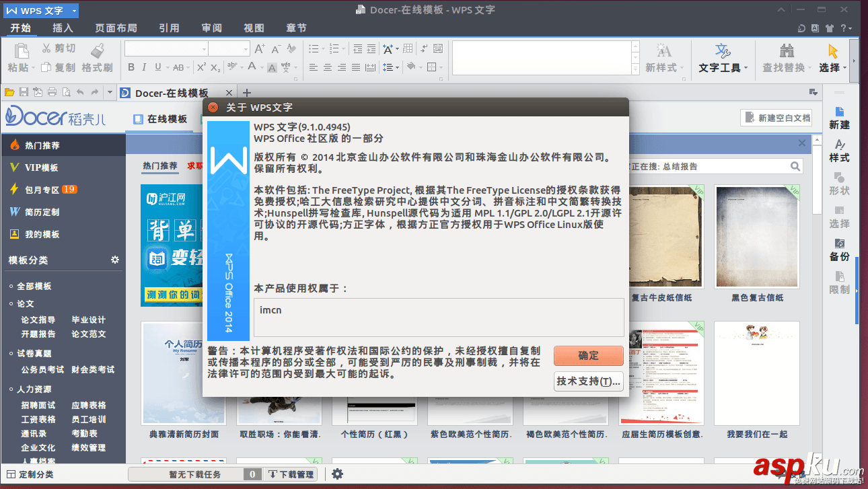Click the Find and Replace binoculars icon
Image resolution: width=868 pixels, height=489 pixels.
[x=786, y=51]
